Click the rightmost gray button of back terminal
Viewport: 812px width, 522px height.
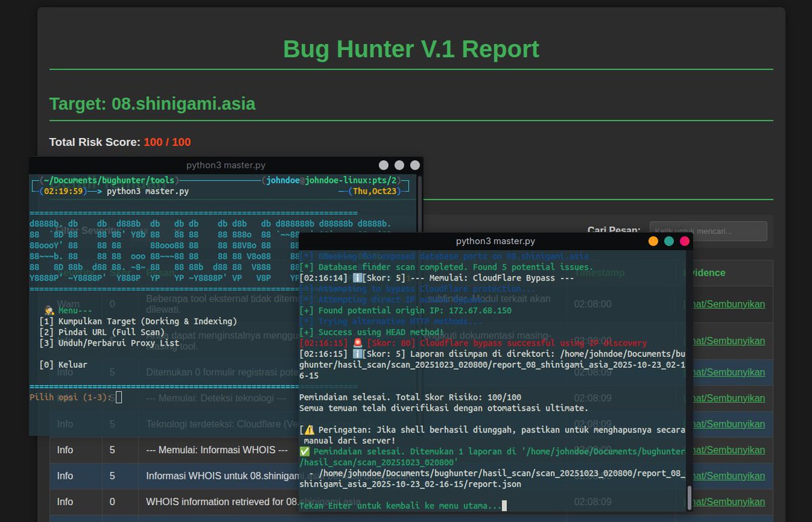pos(415,165)
